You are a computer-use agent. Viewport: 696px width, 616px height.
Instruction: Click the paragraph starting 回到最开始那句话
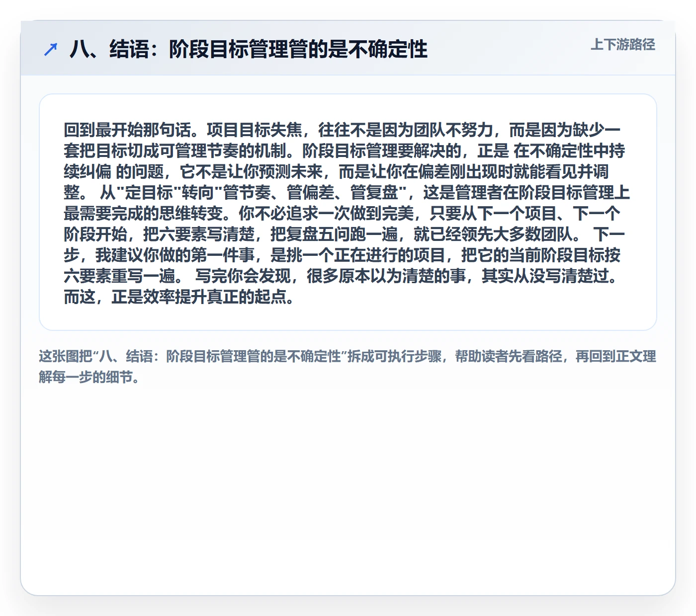347,213
